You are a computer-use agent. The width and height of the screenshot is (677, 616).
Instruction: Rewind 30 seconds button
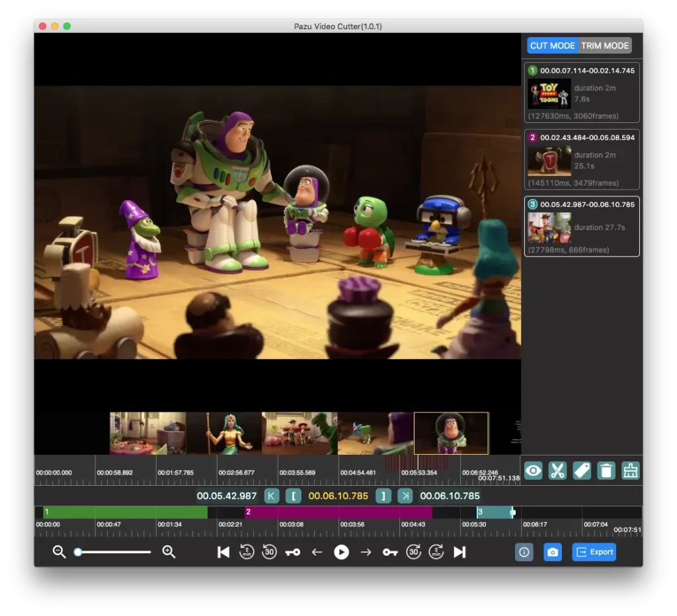(270, 552)
